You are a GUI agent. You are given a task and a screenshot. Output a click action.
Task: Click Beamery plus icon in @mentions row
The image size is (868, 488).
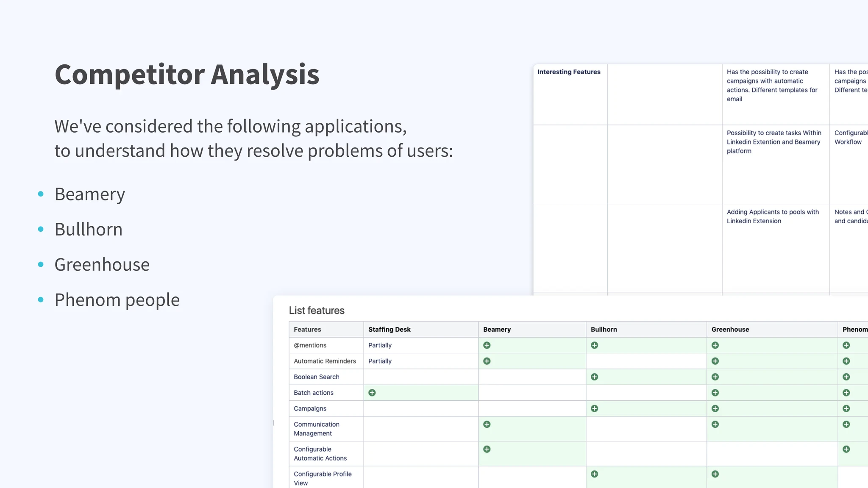[487, 345]
